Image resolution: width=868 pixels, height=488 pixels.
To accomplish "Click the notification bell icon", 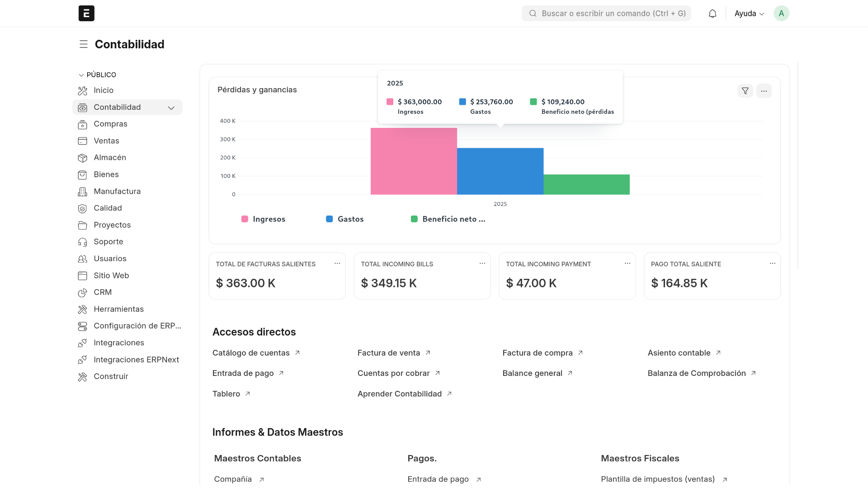I will [x=712, y=13].
